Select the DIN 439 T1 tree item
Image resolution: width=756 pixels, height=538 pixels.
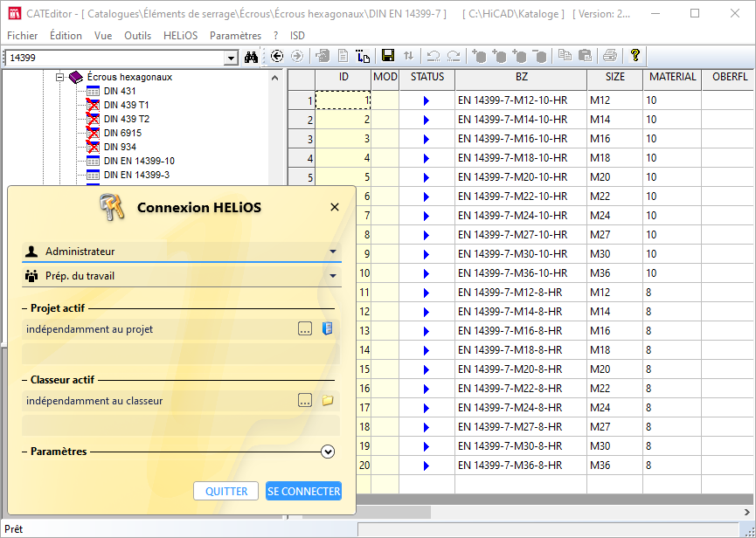coord(127,105)
